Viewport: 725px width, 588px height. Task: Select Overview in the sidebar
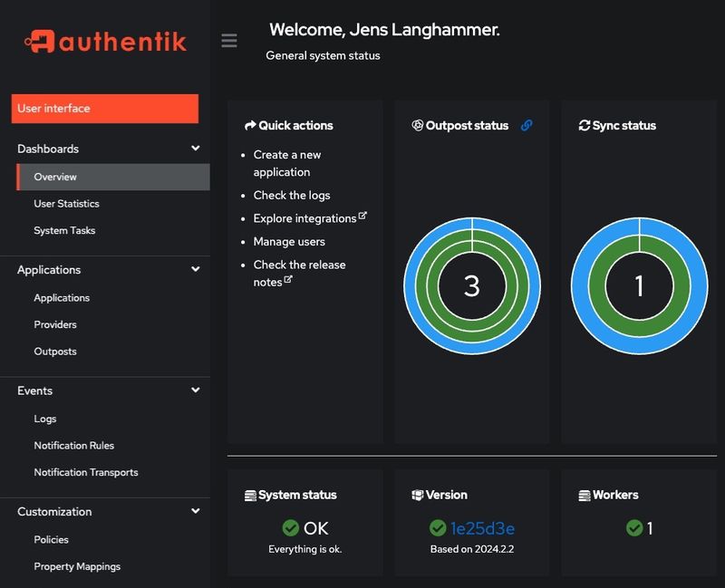click(x=55, y=177)
